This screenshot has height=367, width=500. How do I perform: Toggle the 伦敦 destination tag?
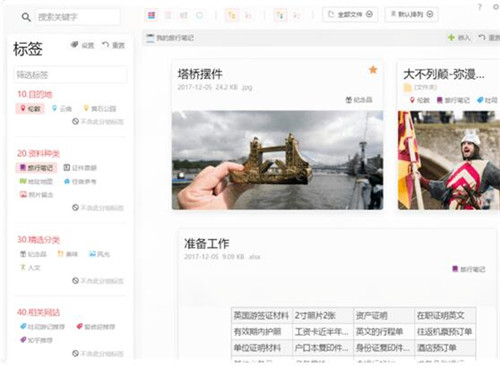[30, 109]
